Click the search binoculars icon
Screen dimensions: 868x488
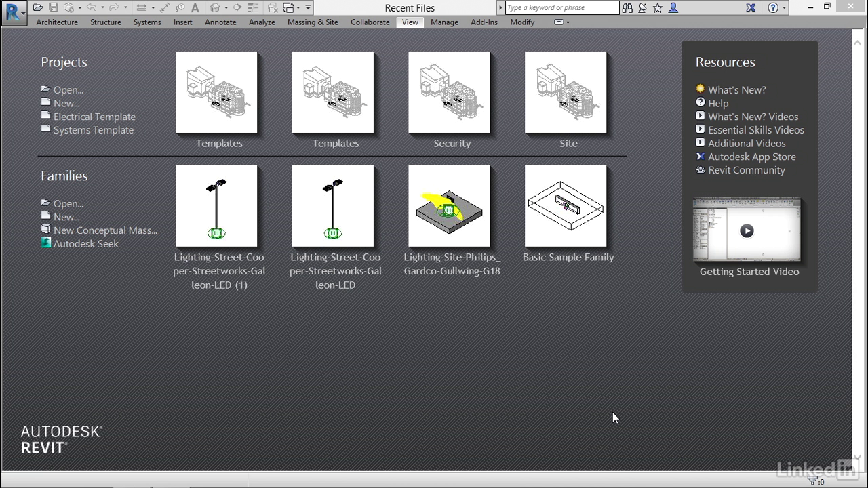coord(627,8)
